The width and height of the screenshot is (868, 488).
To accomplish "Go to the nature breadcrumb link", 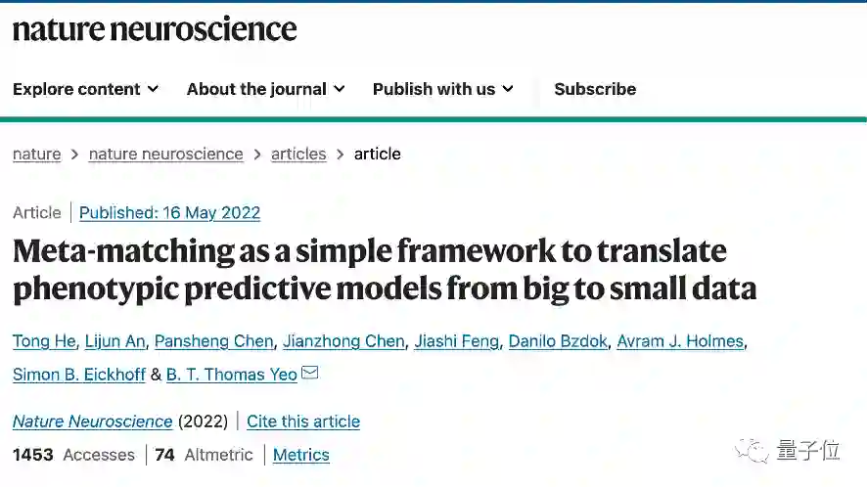I will 36,154.
